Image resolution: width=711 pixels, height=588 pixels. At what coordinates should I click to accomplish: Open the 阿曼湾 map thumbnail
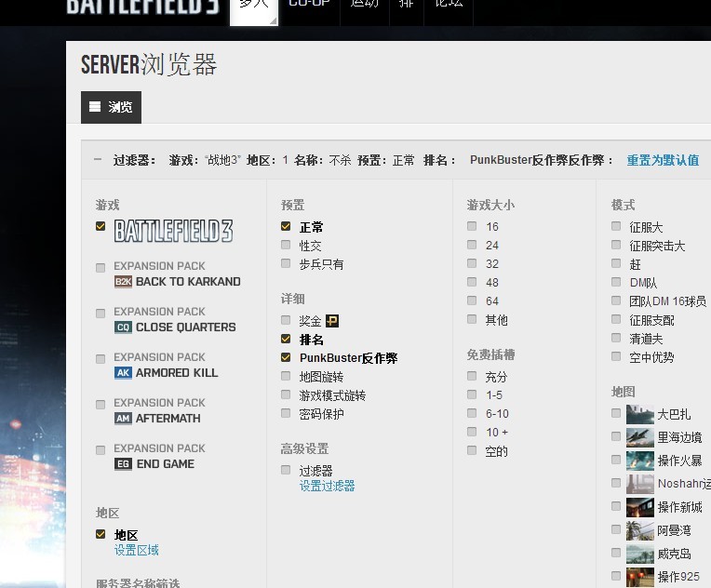click(x=640, y=530)
